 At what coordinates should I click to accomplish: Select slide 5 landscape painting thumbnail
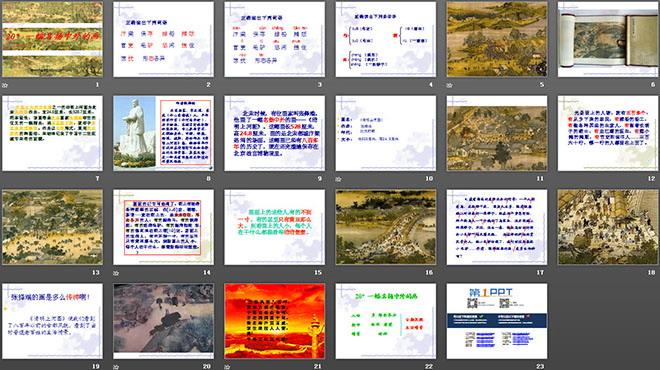pyautogui.click(x=497, y=39)
